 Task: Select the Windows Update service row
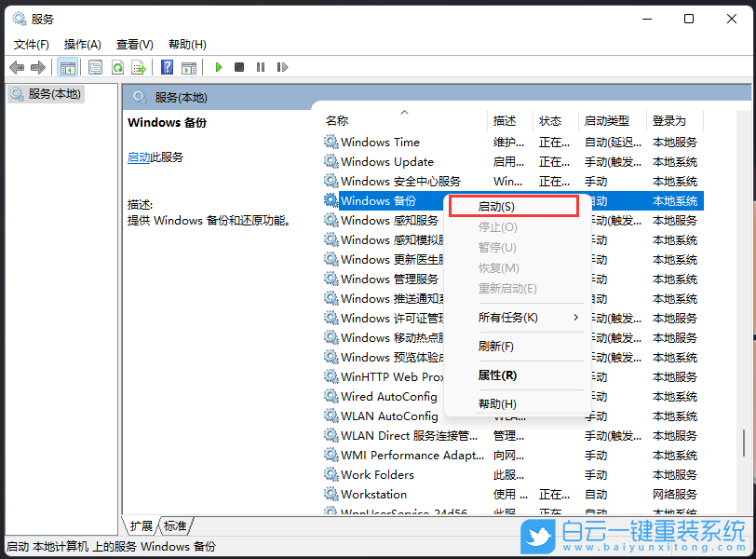[385, 161]
